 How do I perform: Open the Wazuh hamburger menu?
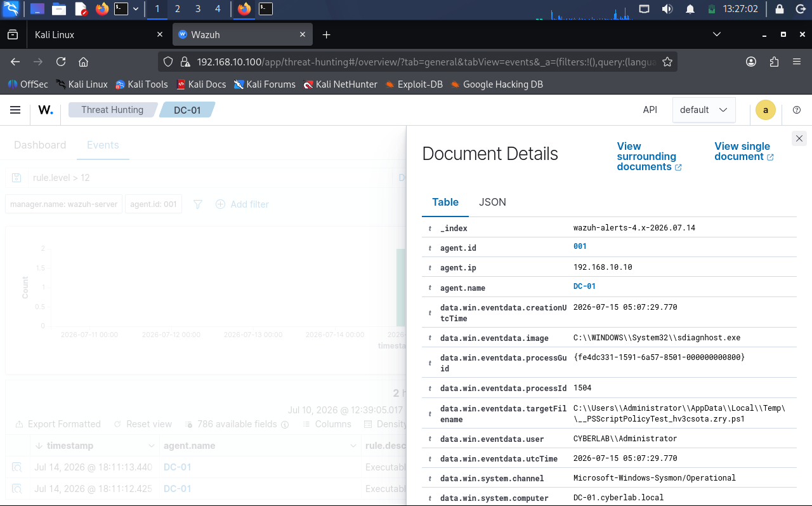[x=15, y=110]
